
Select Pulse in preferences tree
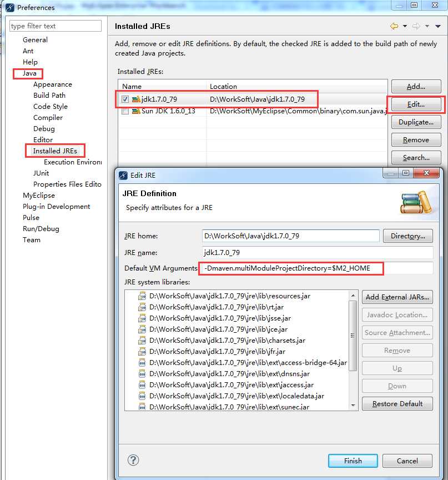coord(31,218)
